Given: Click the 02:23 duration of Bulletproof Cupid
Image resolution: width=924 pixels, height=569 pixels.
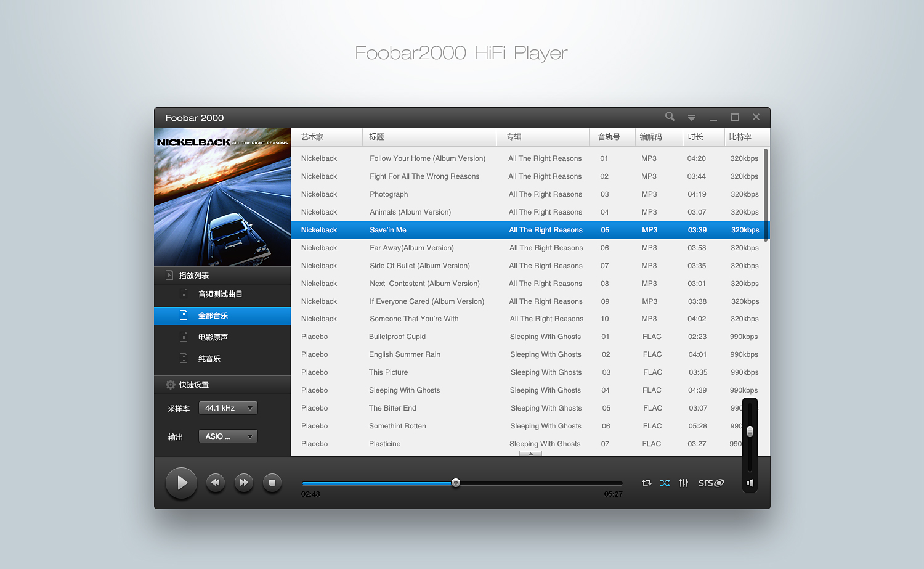Looking at the screenshot, I should pyautogui.click(x=697, y=337).
